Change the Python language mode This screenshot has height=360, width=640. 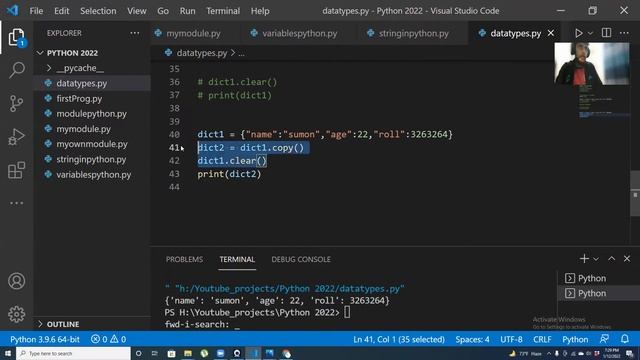click(x=575, y=339)
